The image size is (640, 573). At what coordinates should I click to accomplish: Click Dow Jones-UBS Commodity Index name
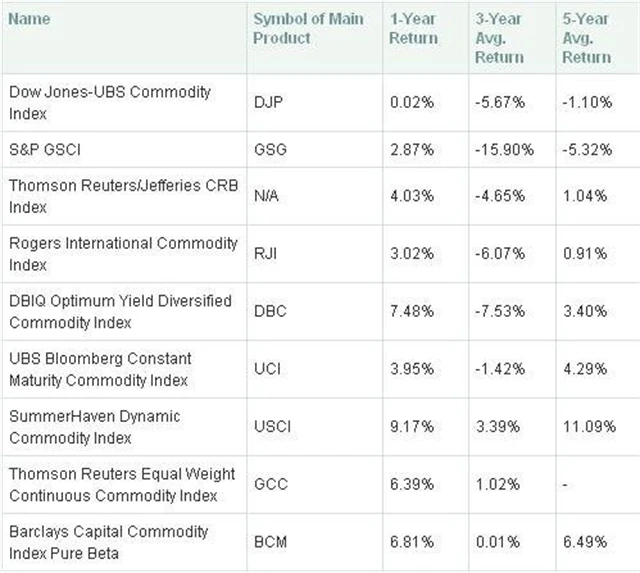tap(110, 101)
